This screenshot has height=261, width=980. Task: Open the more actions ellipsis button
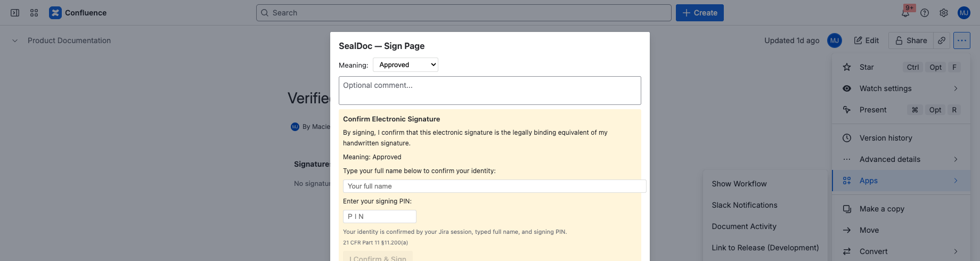(962, 40)
